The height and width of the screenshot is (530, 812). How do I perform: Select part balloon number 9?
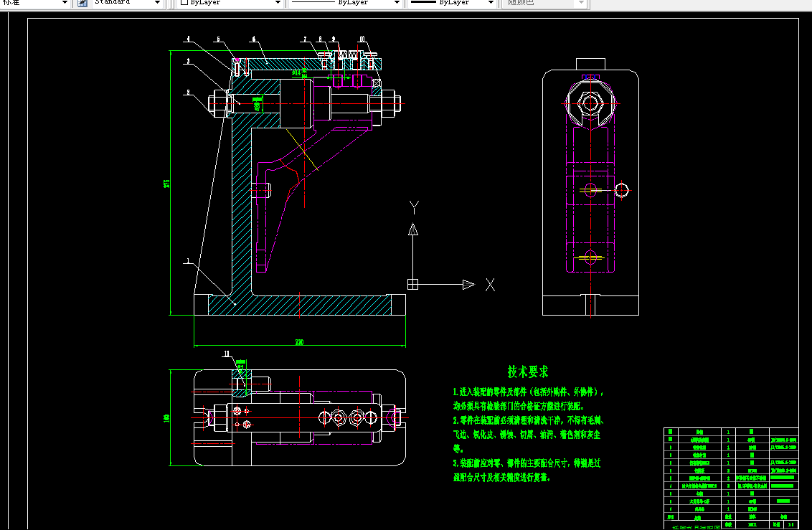click(x=334, y=39)
